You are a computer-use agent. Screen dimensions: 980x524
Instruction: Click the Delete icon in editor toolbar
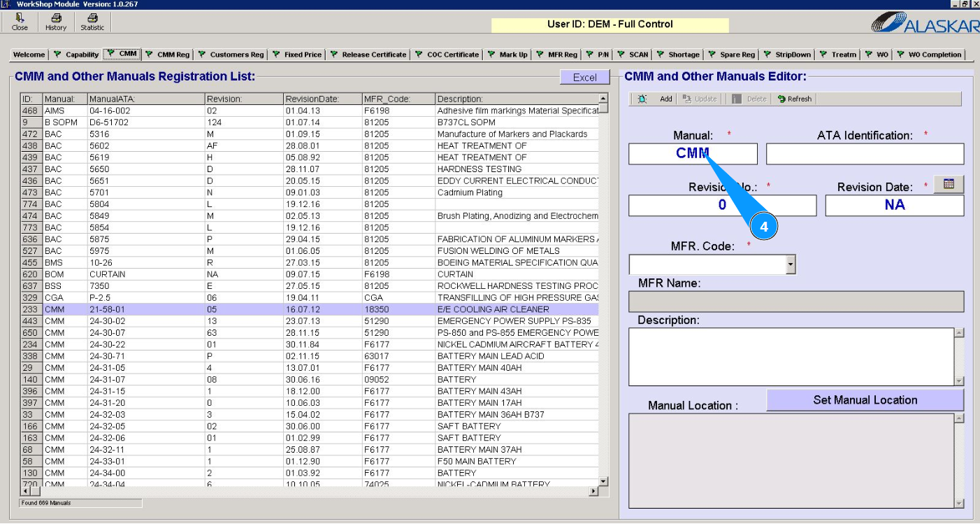coord(737,99)
